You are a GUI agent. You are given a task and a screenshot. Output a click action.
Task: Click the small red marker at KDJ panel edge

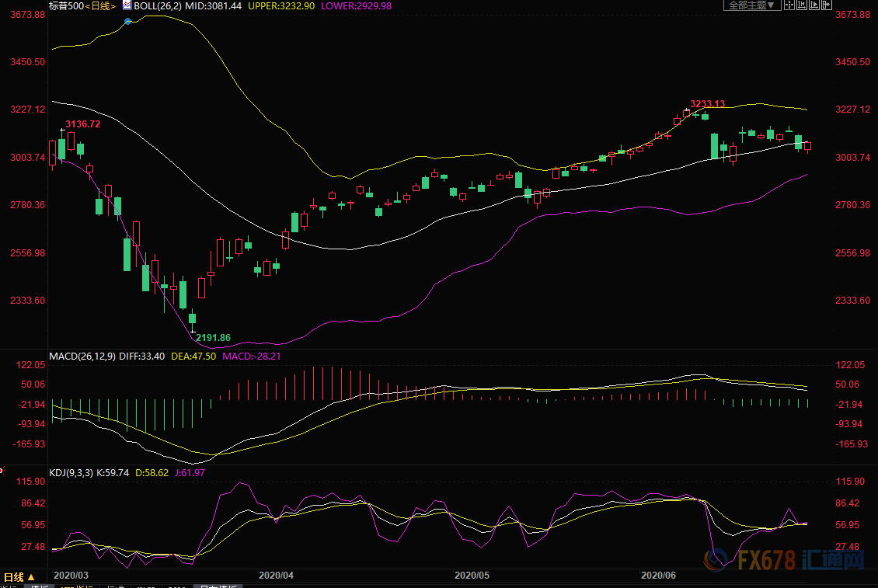(2, 470)
